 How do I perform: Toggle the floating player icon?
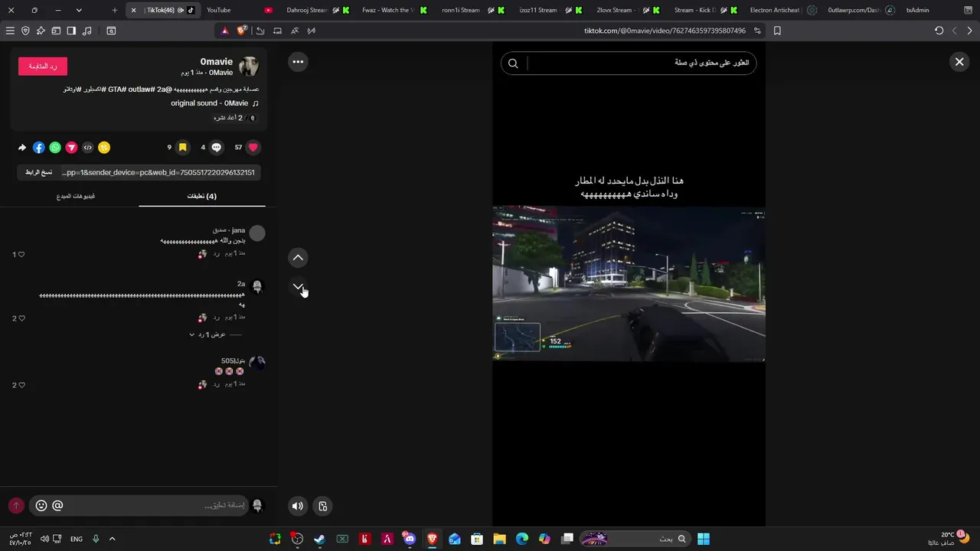pyautogui.click(x=323, y=506)
